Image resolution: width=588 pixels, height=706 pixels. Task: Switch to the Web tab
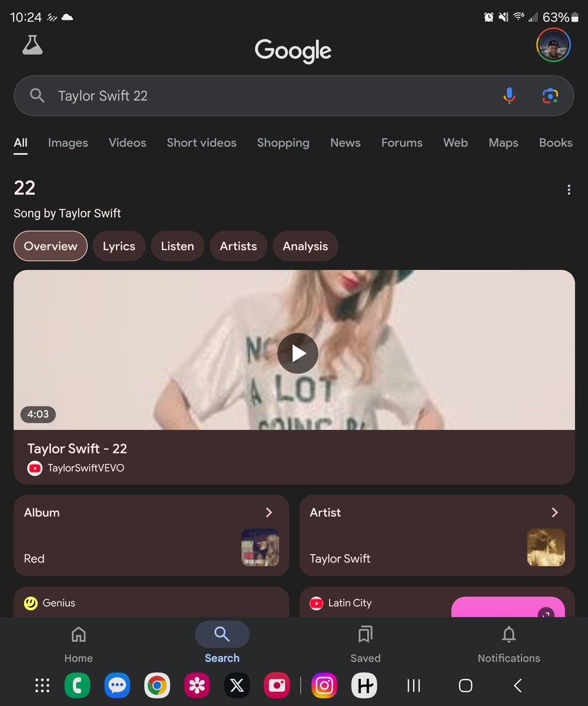tap(456, 143)
